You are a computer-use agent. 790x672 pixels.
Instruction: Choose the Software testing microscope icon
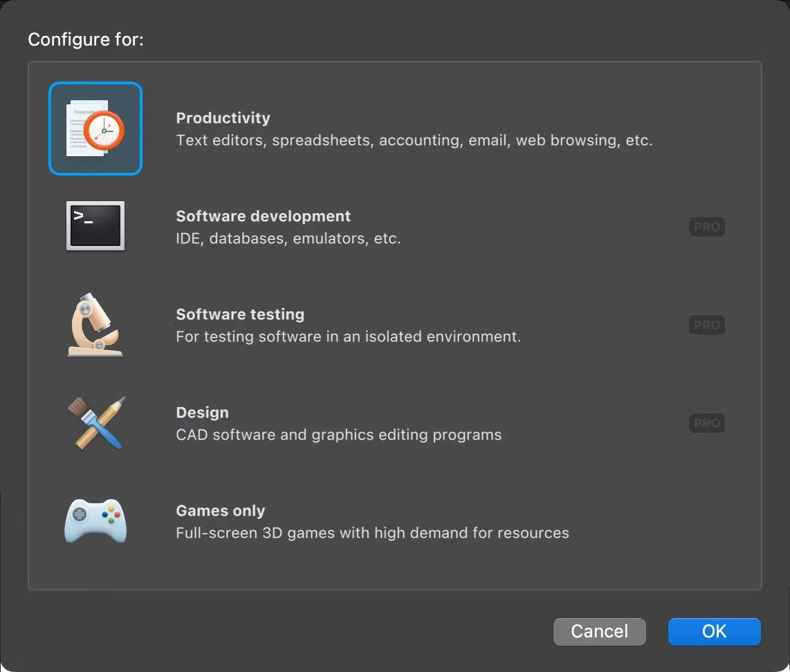(95, 324)
